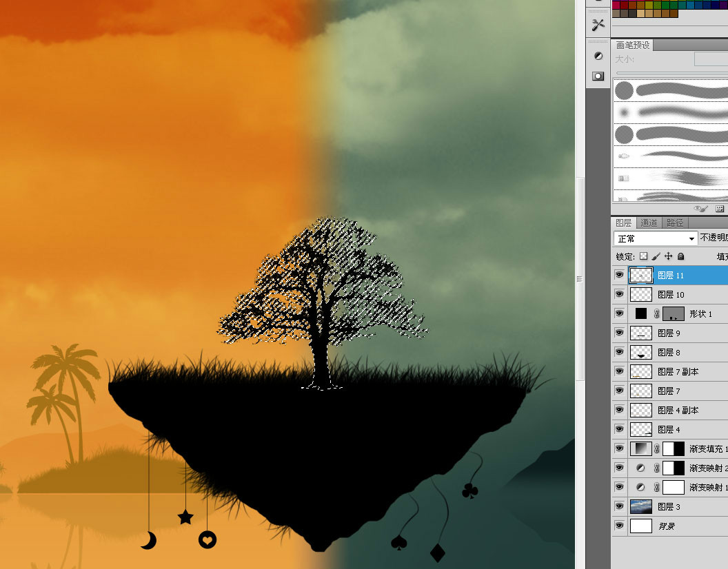Click black fill thumbnail of 形状 1 layer
This screenshot has height=569, width=728.
640,314
